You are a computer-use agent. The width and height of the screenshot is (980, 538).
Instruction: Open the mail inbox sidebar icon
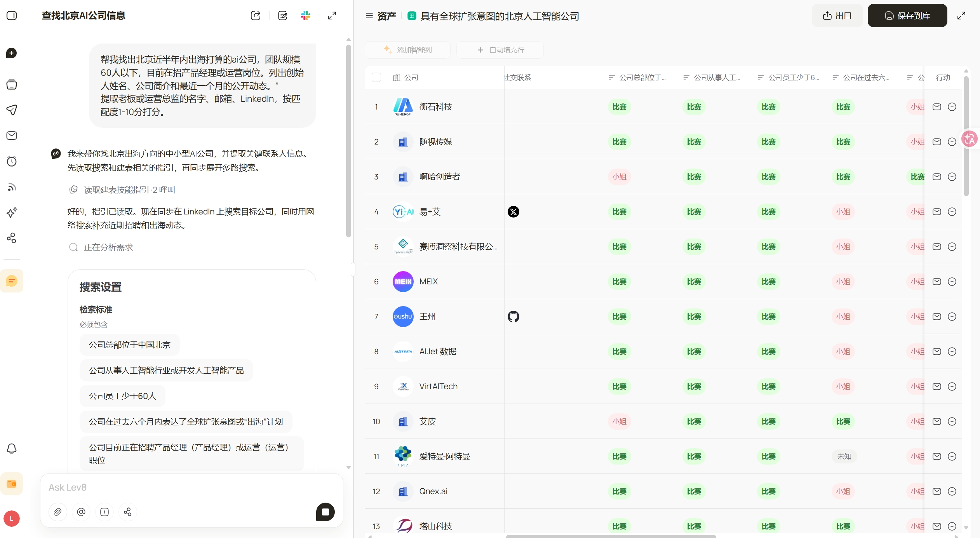point(12,136)
